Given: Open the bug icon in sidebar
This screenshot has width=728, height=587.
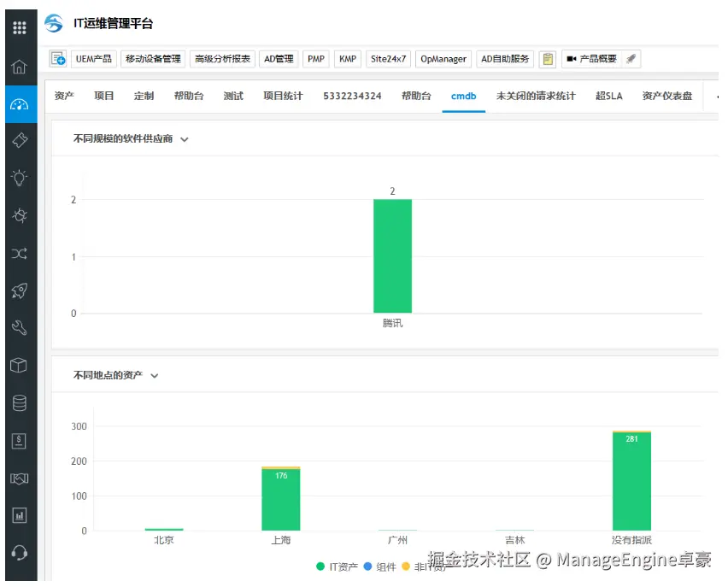Looking at the screenshot, I should click(x=20, y=215).
